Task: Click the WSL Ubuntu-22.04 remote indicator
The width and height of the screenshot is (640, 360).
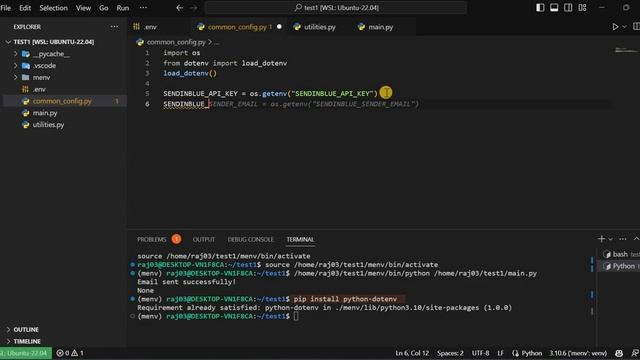Action: pos(26,353)
